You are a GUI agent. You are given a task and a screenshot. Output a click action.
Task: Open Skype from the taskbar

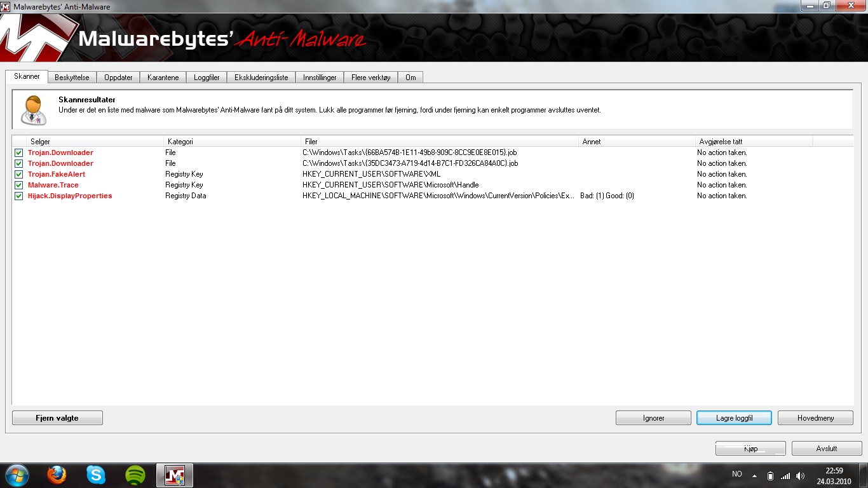pos(96,475)
